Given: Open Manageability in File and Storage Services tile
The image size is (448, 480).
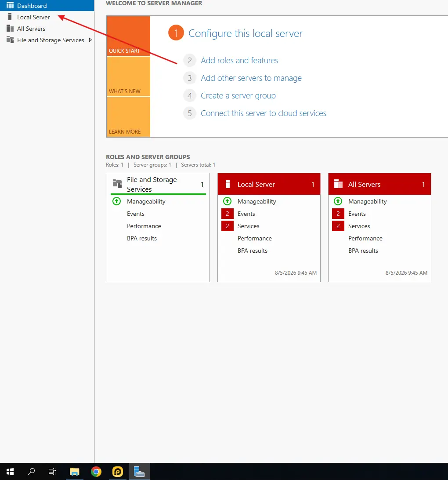Looking at the screenshot, I should 146,201.
